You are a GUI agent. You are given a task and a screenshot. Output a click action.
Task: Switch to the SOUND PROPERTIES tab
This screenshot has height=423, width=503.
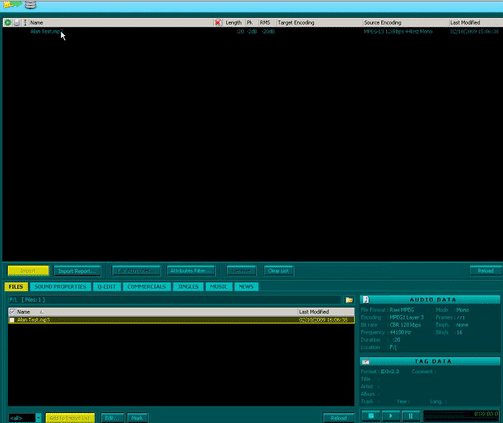click(60, 287)
